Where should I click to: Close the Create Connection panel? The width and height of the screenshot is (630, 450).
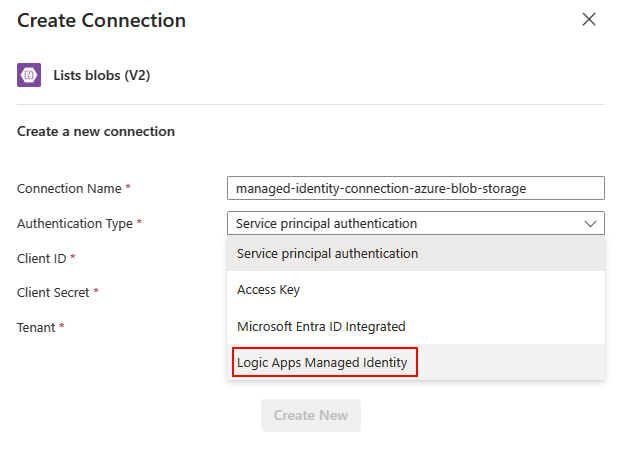pos(589,20)
